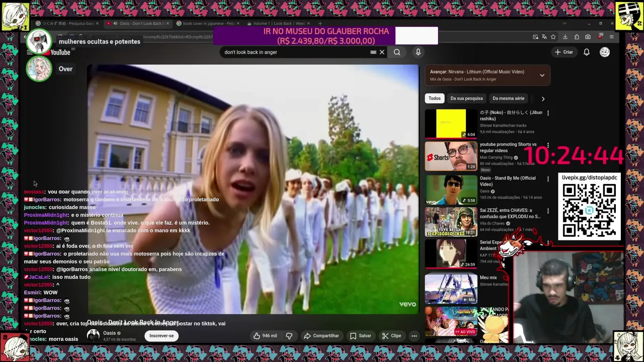The width and height of the screenshot is (644, 362).
Task: Select the Da mesma série chip
Action: (x=508, y=99)
